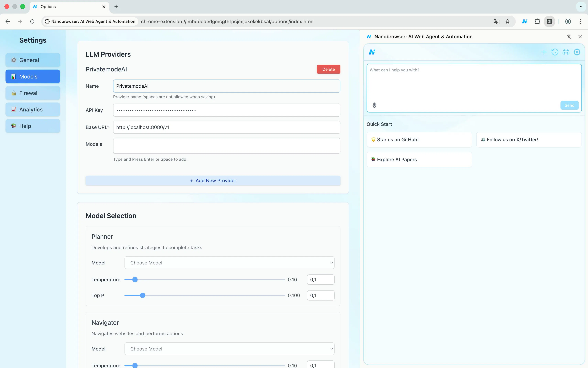Screen dimensions: 588x368
Task: Open chat history clock icon
Action: point(555,52)
